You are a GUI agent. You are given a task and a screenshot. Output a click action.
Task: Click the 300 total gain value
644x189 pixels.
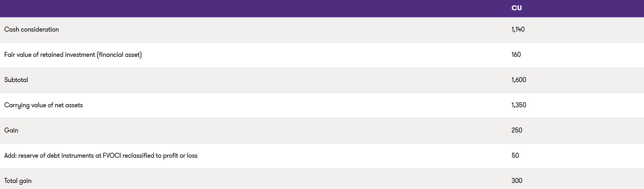click(x=517, y=181)
